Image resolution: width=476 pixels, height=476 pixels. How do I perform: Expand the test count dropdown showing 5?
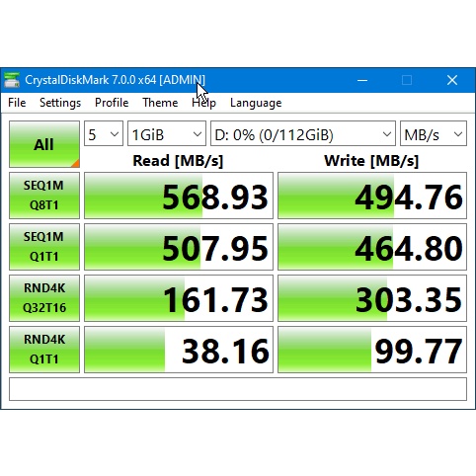click(104, 133)
